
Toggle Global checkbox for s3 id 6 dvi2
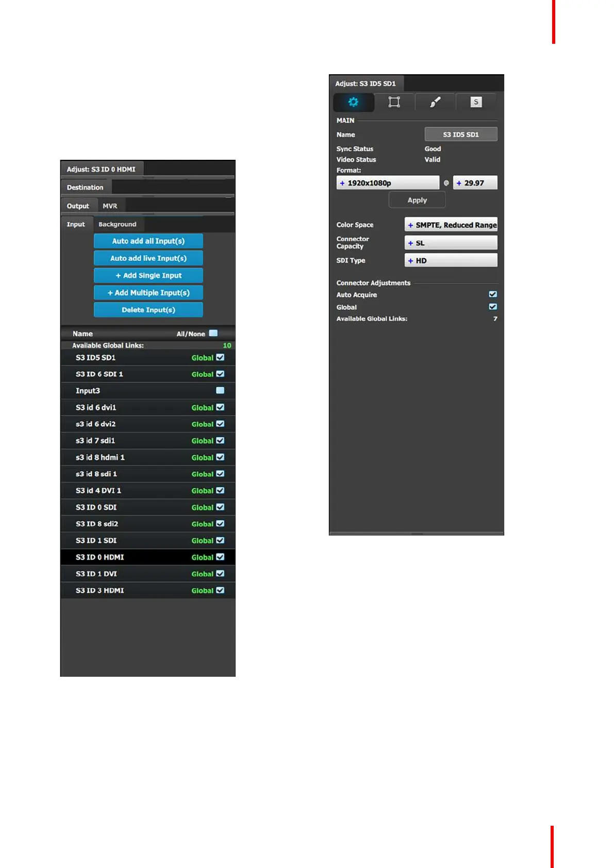click(x=220, y=424)
